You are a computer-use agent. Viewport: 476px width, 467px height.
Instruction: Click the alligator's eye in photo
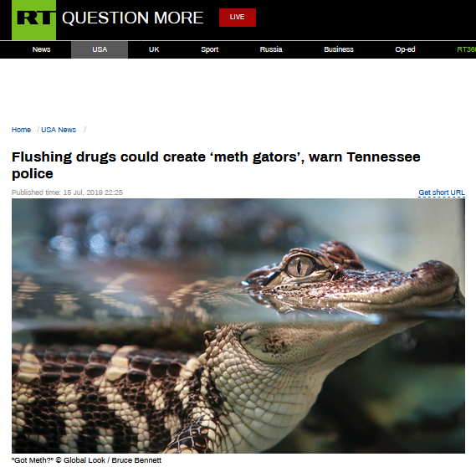301,266
